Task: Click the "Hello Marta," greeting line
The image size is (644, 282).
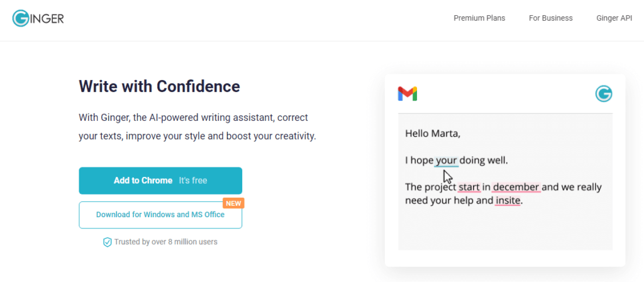Action: [433, 133]
